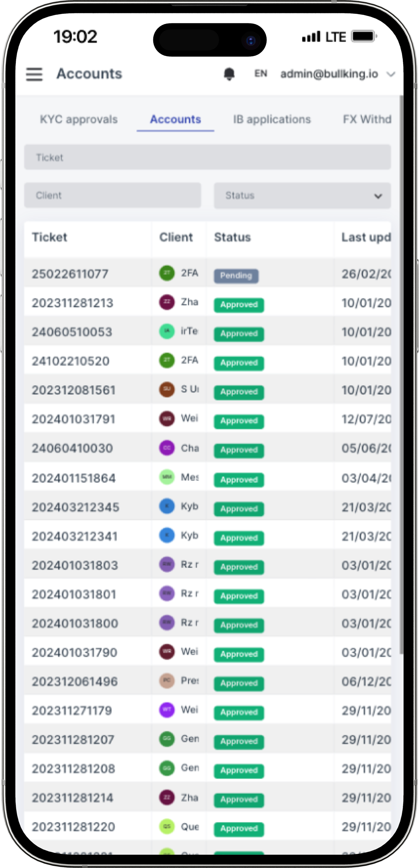The height and width of the screenshot is (868, 419).
Task: Click the purple Cha client avatar
Action: [167, 448]
